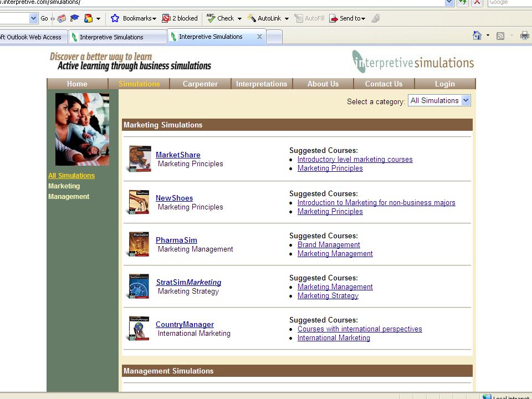The image size is (532, 399).
Task: Click the Brand Management course link
Action: click(x=329, y=244)
